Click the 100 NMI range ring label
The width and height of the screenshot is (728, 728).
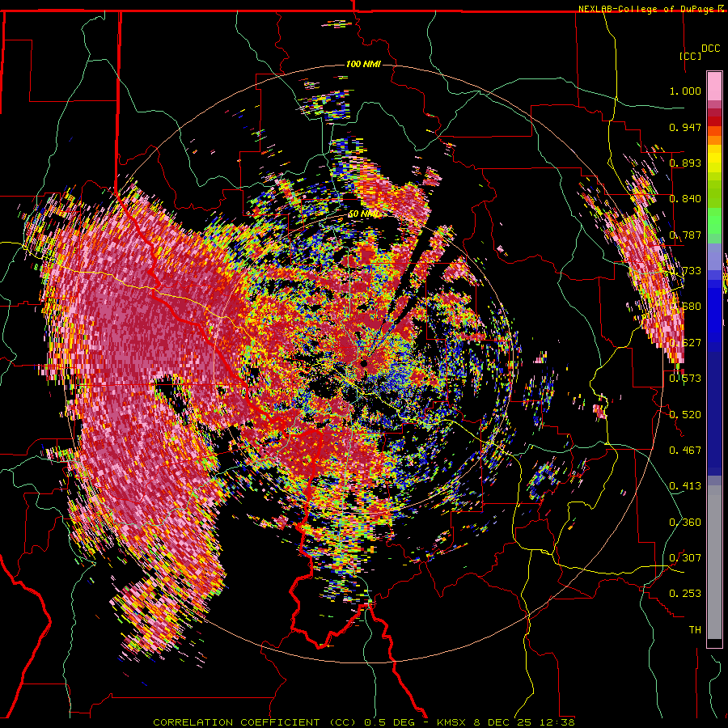[x=363, y=64]
